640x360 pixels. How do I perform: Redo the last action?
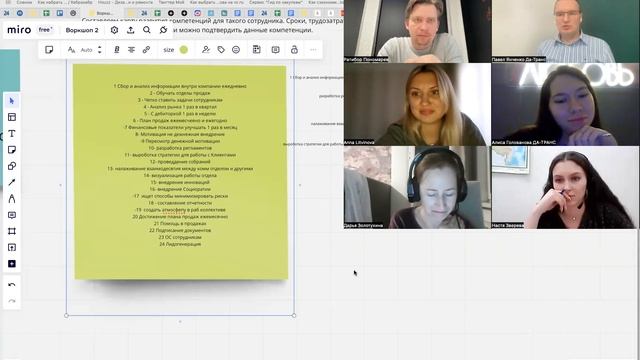pos(11,301)
